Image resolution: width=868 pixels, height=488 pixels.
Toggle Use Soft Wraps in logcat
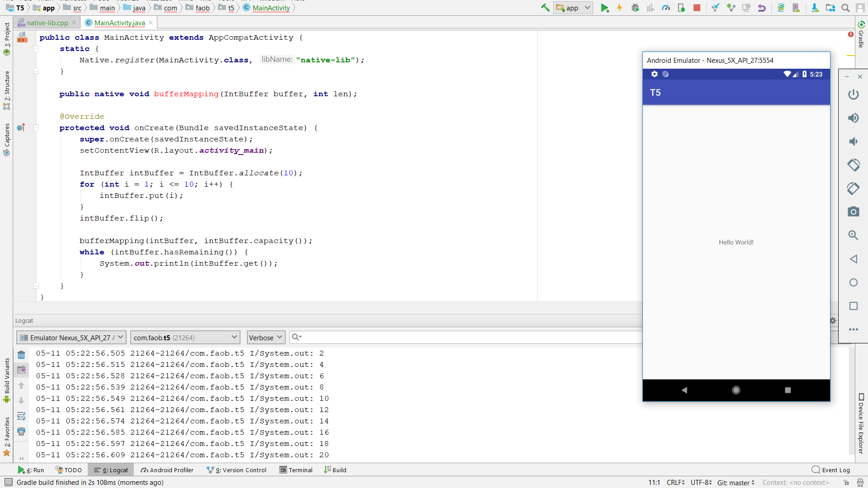point(21,416)
